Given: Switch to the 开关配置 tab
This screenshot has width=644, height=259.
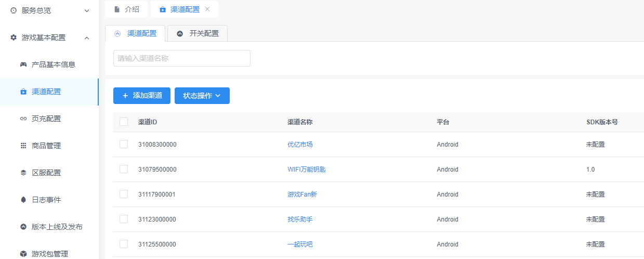Looking at the screenshot, I should pos(198,33).
